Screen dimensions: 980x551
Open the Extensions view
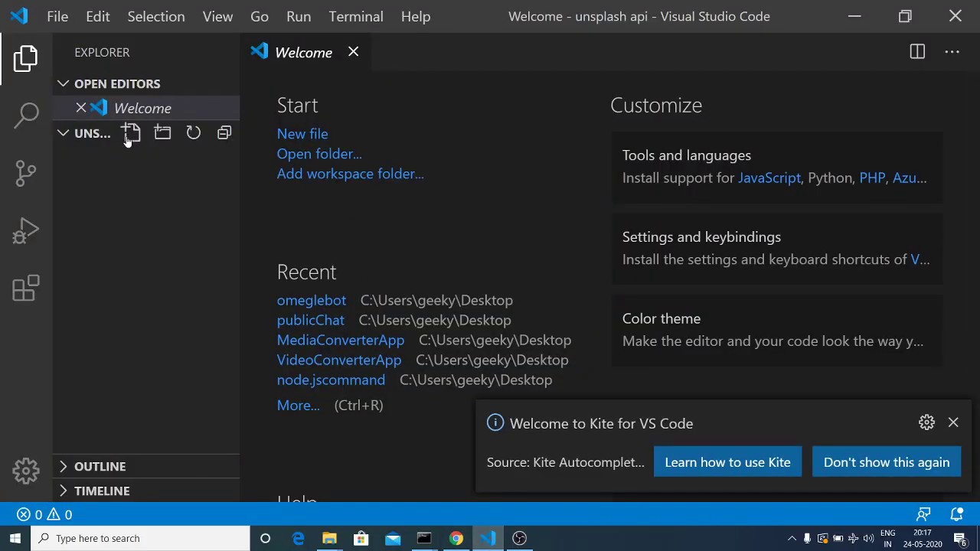click(x=26, y=289)
